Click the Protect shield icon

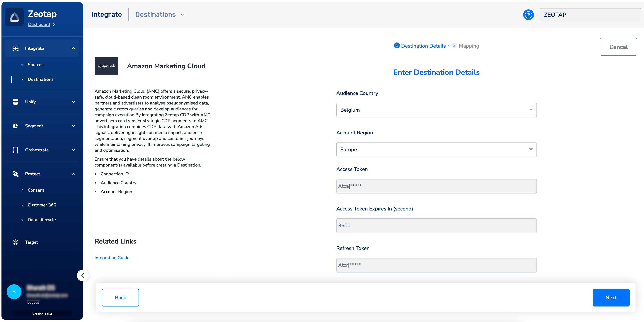click(16, 174)
